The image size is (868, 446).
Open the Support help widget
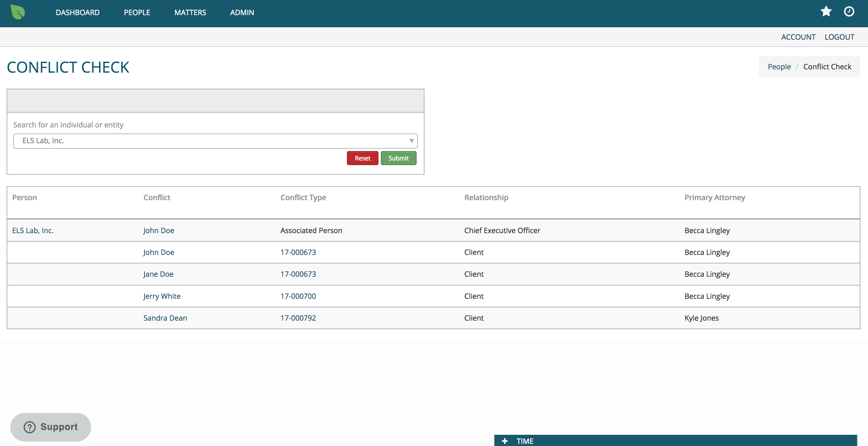pos(51,427)
